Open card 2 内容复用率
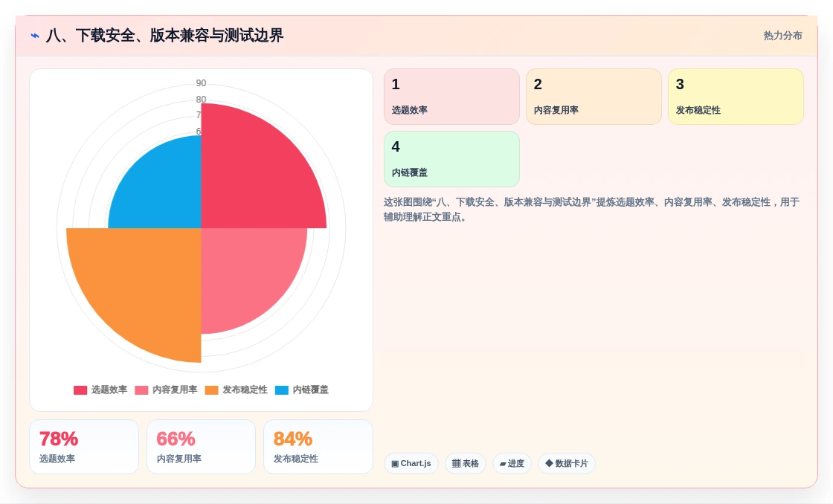The height and width of the screenshot is (504, 833). pos(594,97)
